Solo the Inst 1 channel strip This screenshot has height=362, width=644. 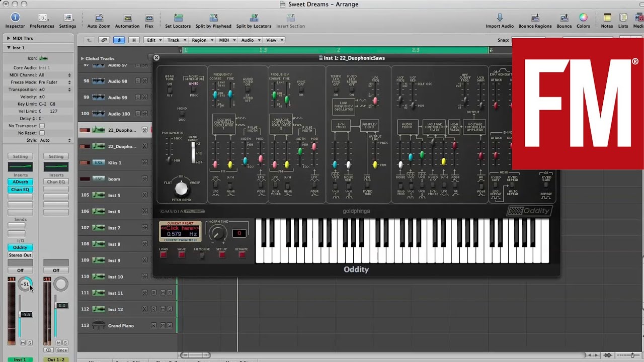coord(30,343)
